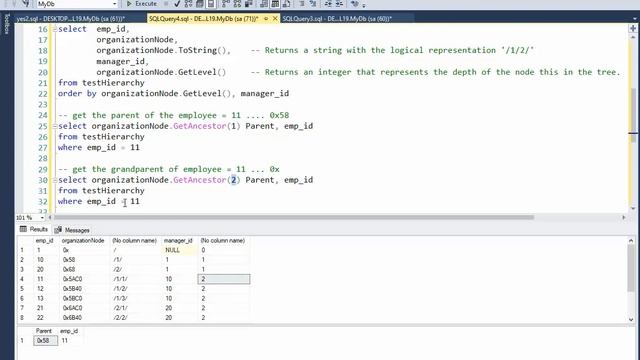This screenshot has width=640, height=360.
Task: Switch to the yes2.sql tab
Action: pos(71,18)
